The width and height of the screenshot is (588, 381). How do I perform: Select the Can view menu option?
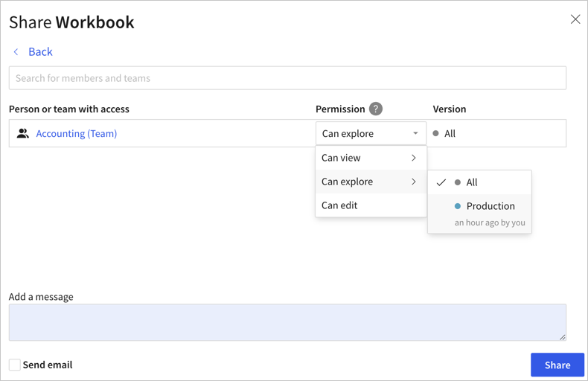[371, 158]
